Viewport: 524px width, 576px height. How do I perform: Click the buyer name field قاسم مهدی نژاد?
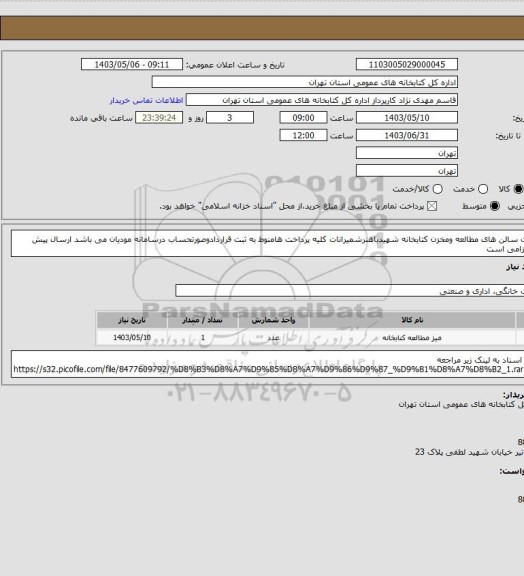coord(322,100)
